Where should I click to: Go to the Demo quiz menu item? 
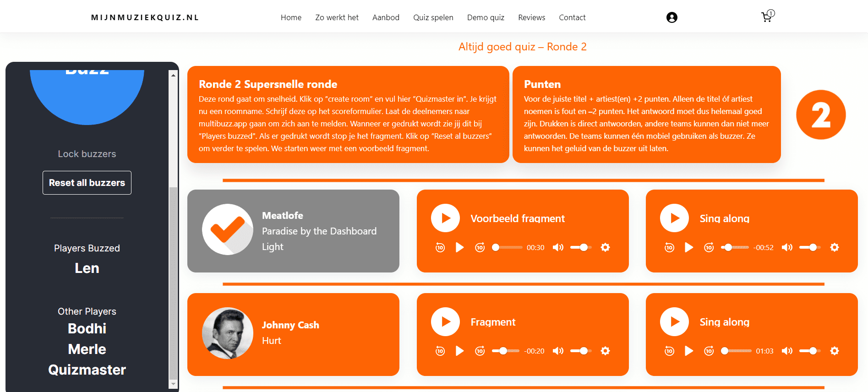coord(486,17)
